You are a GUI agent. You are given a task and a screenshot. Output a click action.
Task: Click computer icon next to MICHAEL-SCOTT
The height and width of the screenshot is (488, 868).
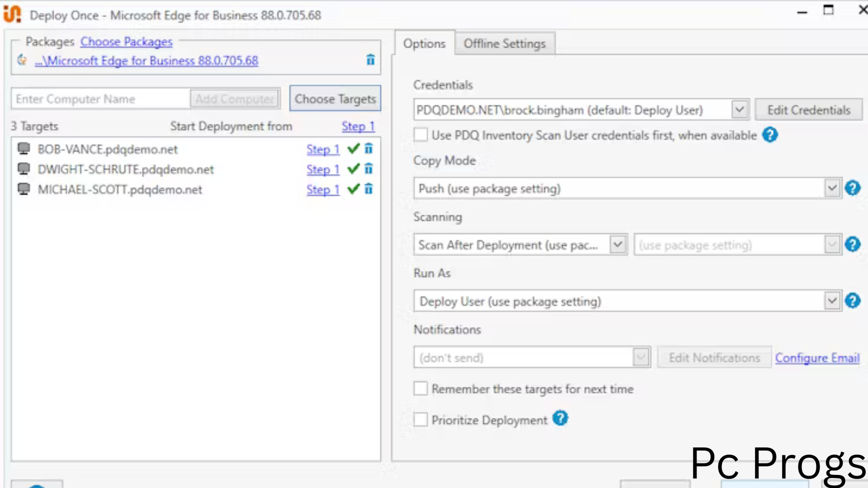[x=24, y=189]
